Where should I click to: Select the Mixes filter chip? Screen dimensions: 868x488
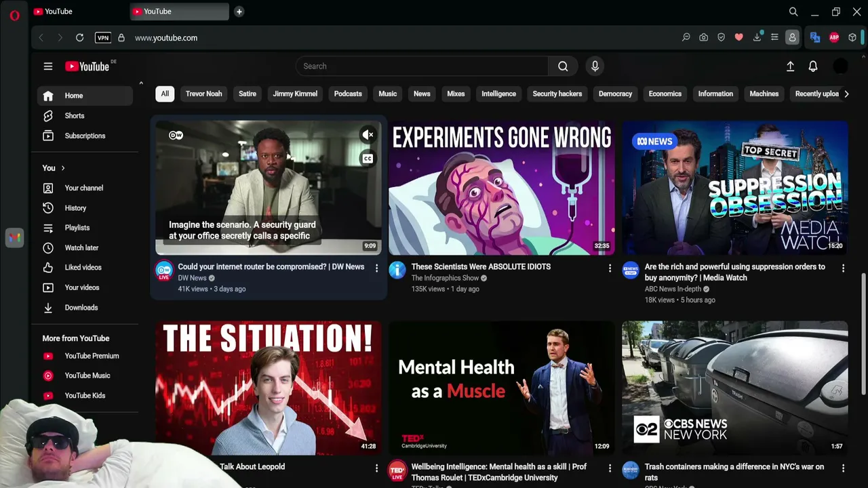[x=456, y=94]
